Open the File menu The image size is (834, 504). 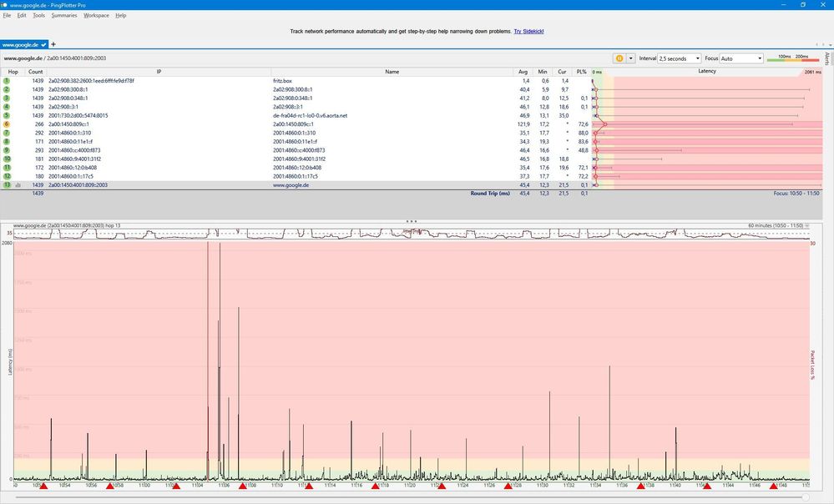pyautogui.click(x=7, y=15)
